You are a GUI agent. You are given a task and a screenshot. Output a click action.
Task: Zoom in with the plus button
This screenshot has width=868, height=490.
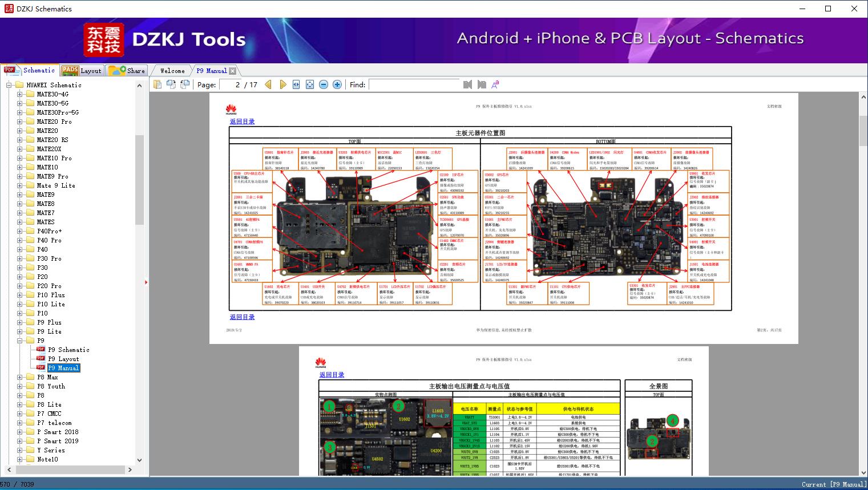coord(337,84)
